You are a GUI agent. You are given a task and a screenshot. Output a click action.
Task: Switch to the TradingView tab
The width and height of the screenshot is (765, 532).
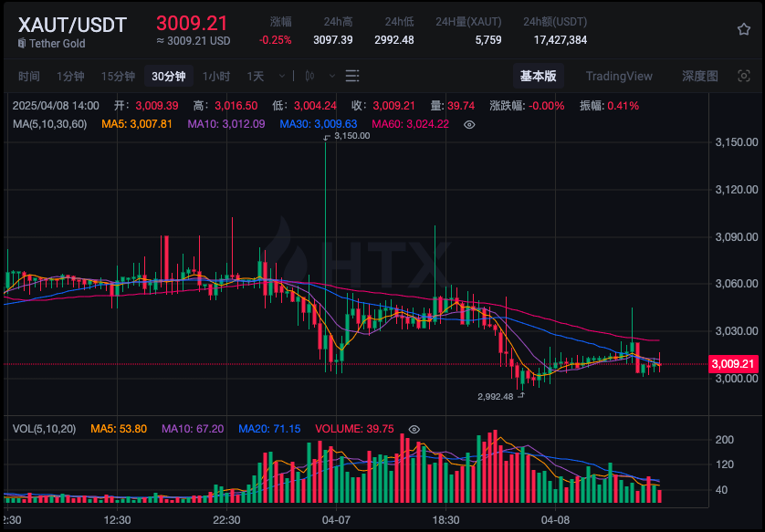point(619,76)
